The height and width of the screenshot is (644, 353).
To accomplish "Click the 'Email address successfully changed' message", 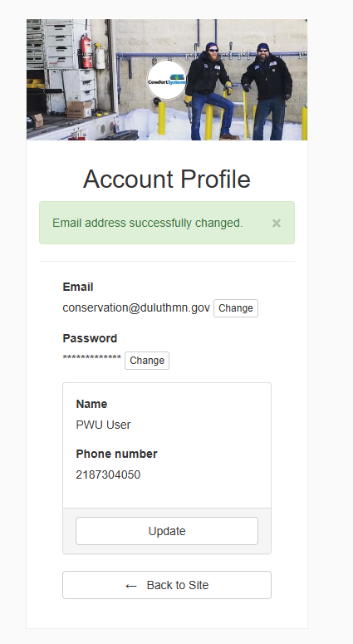I will click(147, 223).
